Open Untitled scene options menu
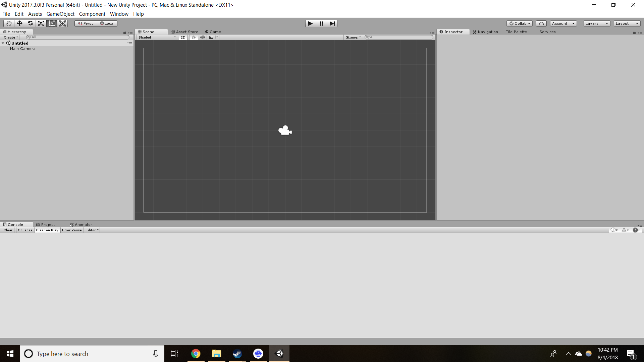 [x=129, y=43]
